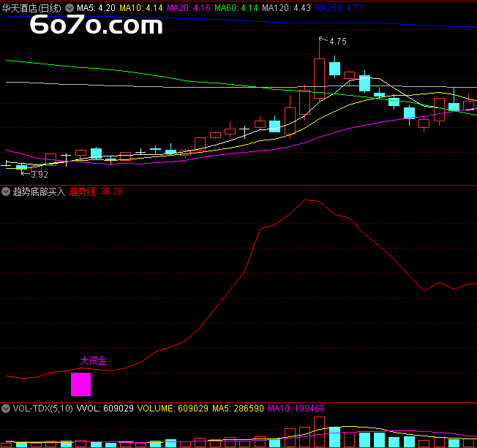Select the MA250: 4.71 label

[339, 8]
